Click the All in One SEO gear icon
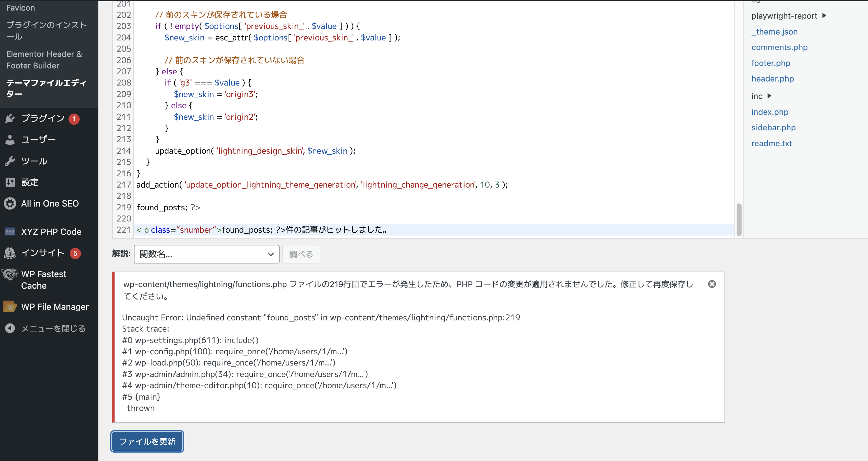The height and width of the screenshot is (461, 868). coord(9,203)
